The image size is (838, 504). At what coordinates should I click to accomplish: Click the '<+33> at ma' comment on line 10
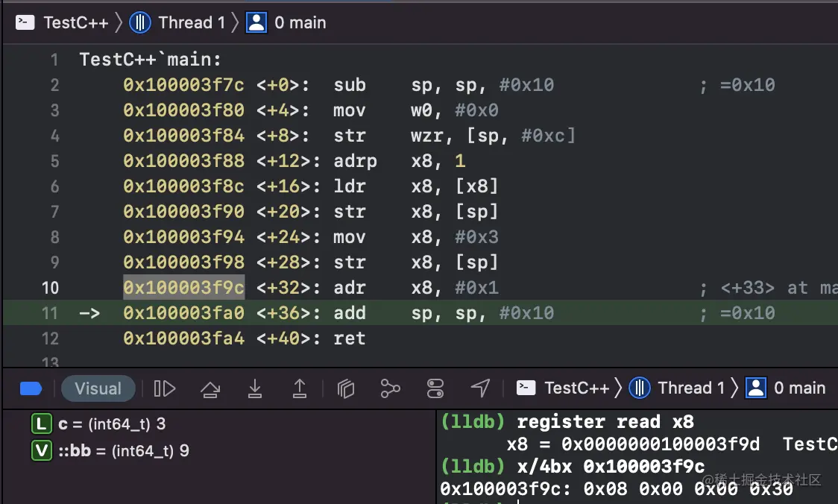(x=779, y=288)
